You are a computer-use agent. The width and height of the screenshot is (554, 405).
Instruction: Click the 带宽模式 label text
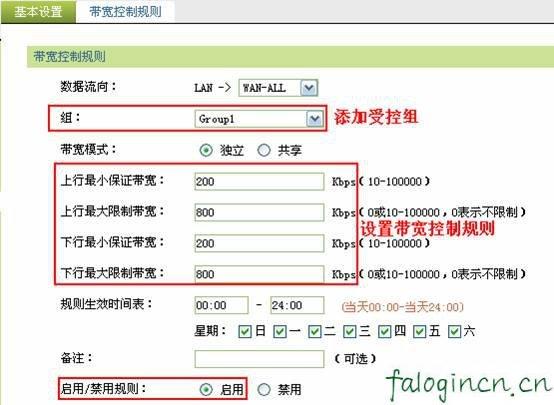pyautogui.click(x=88, y=149)
